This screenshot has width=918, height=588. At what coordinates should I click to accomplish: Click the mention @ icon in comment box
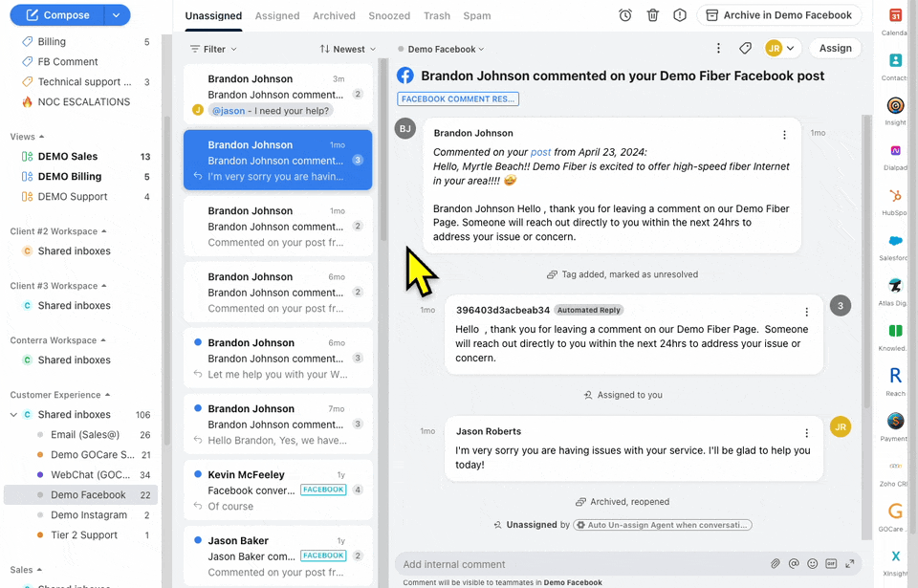[794, 563]
